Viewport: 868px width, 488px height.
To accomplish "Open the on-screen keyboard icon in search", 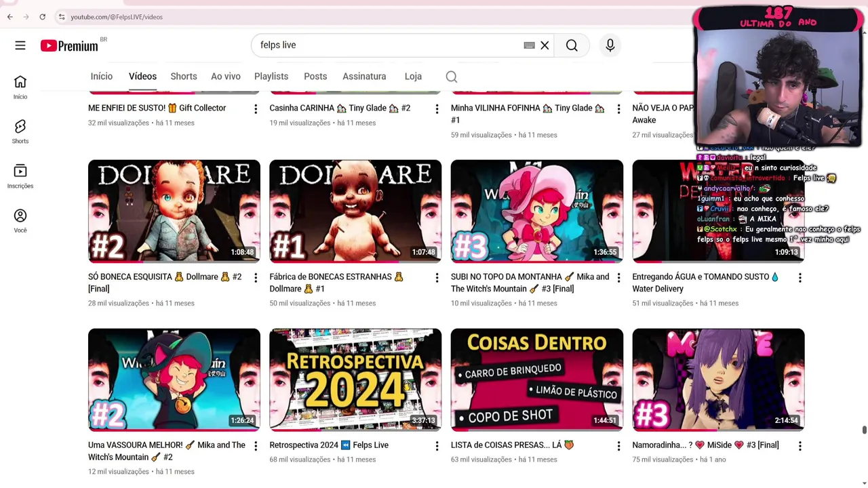I will tap(529, 45).
